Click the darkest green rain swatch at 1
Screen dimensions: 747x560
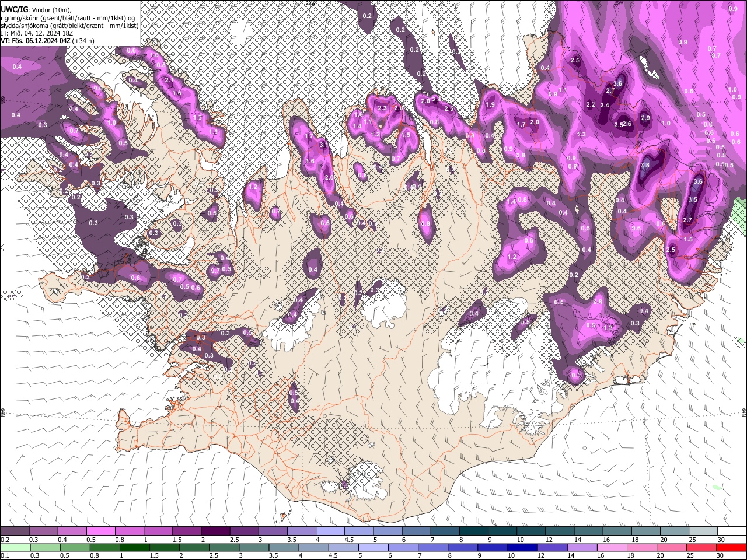134,547
